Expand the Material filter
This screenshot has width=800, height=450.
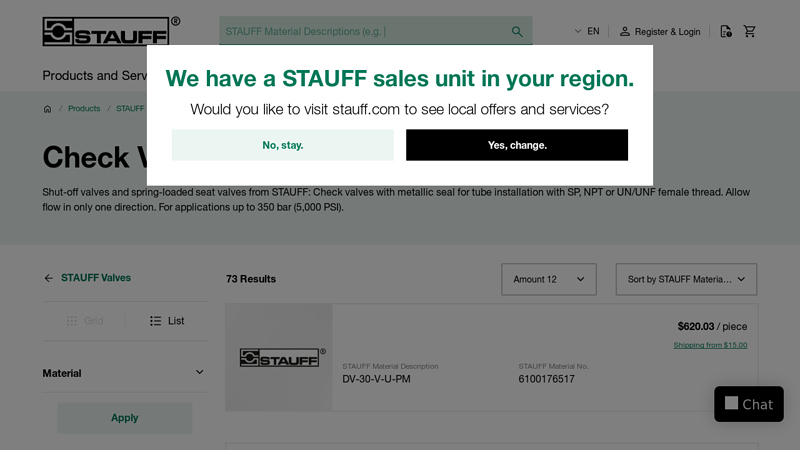pyautogui.click(x=124, y=373)
